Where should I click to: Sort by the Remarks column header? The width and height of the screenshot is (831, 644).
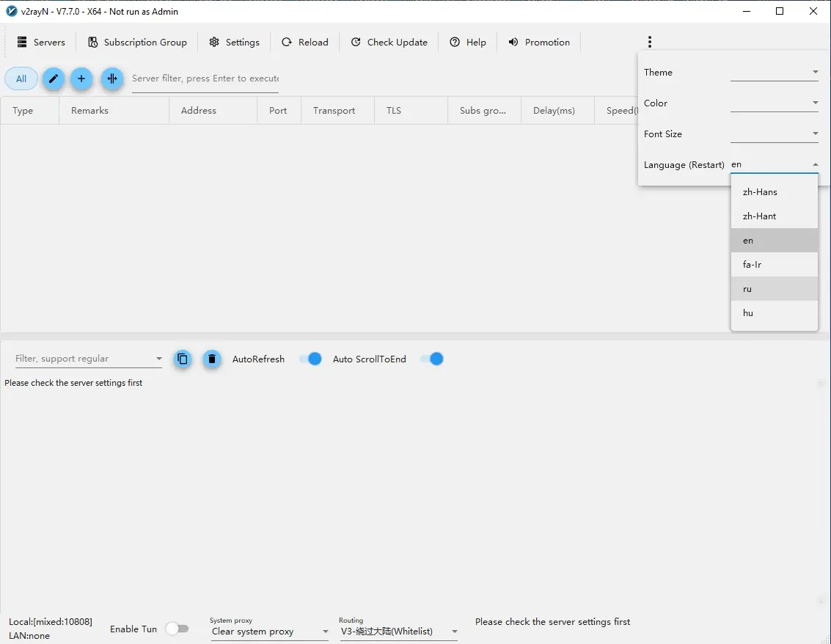tap(114, 110)
